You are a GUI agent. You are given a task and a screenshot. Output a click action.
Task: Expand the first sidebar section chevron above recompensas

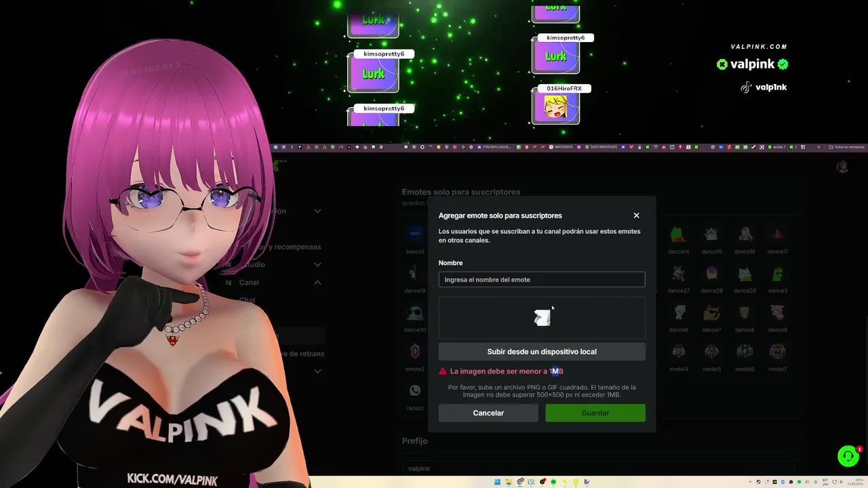click(317, 211)
